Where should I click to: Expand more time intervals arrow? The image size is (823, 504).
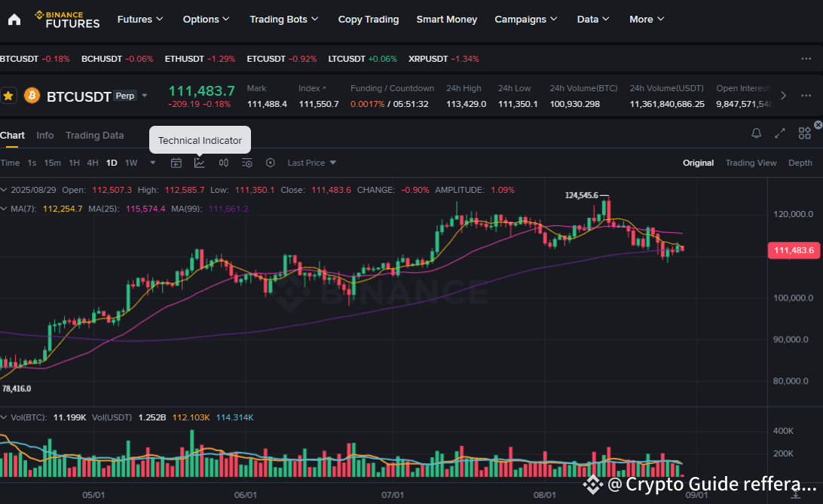(x=153, y=163)
